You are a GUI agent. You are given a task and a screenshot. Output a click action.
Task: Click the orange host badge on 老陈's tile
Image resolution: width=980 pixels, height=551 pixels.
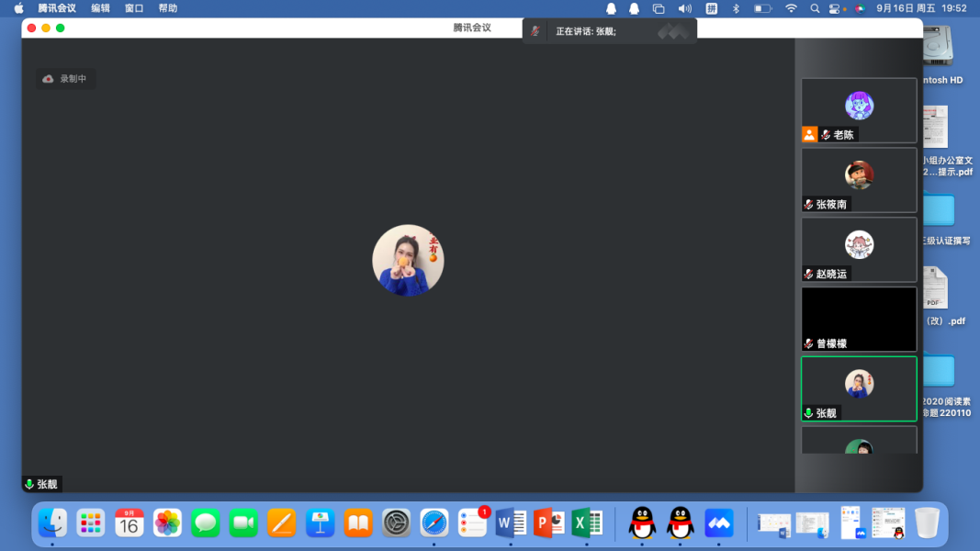809,134
